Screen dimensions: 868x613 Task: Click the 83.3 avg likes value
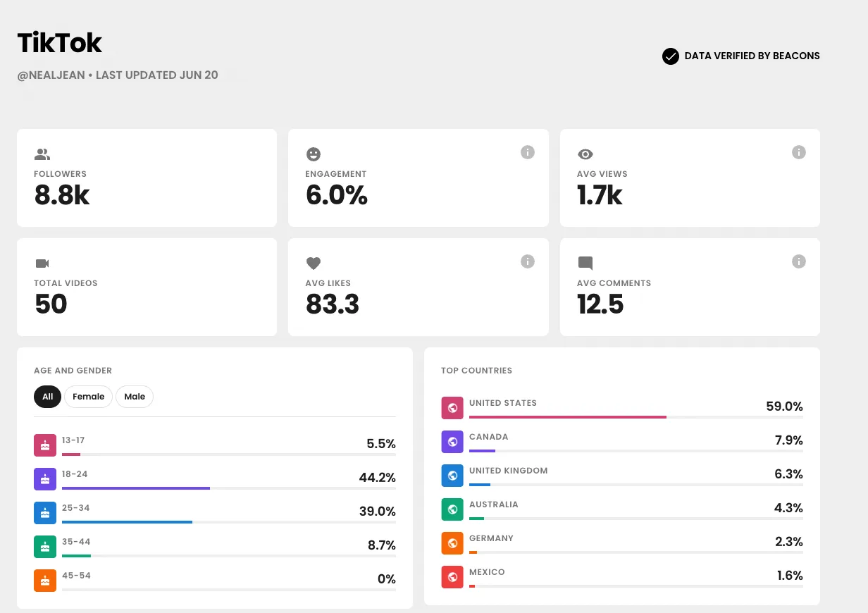coord(333,304)
